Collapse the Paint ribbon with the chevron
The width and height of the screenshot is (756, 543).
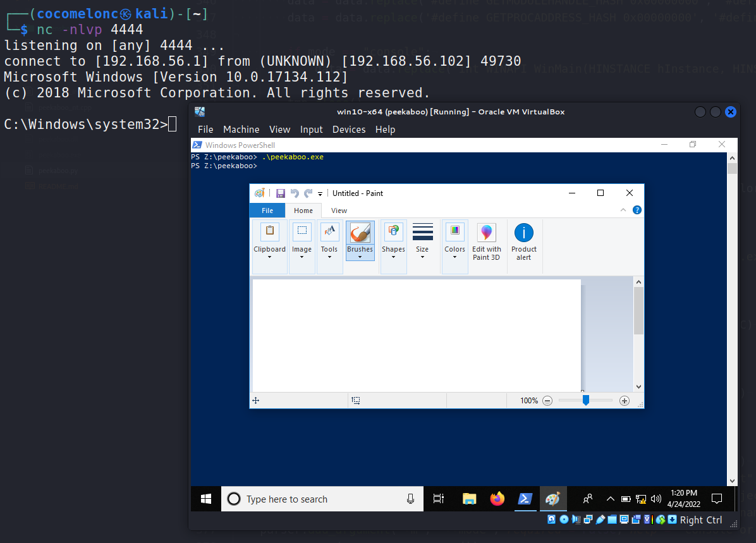[x=623, y=210]
